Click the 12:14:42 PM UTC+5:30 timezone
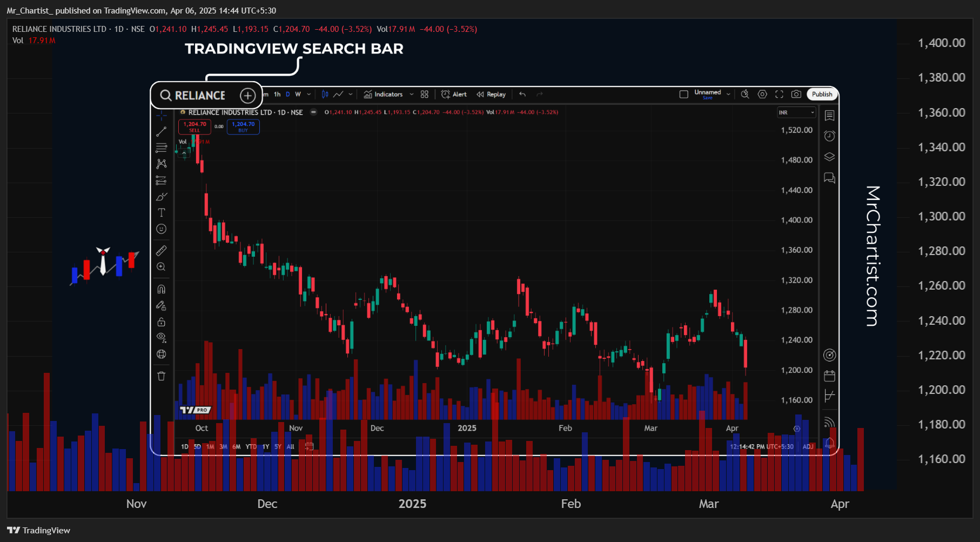 click(x=762, y=447)
